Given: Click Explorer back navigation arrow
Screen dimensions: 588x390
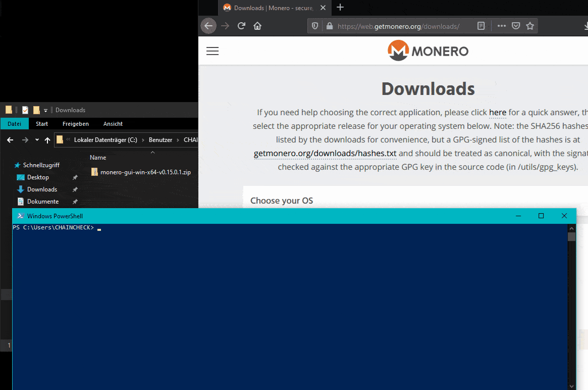Looking at the screenshot, I should pyautogui.click(x=10, y=140).
